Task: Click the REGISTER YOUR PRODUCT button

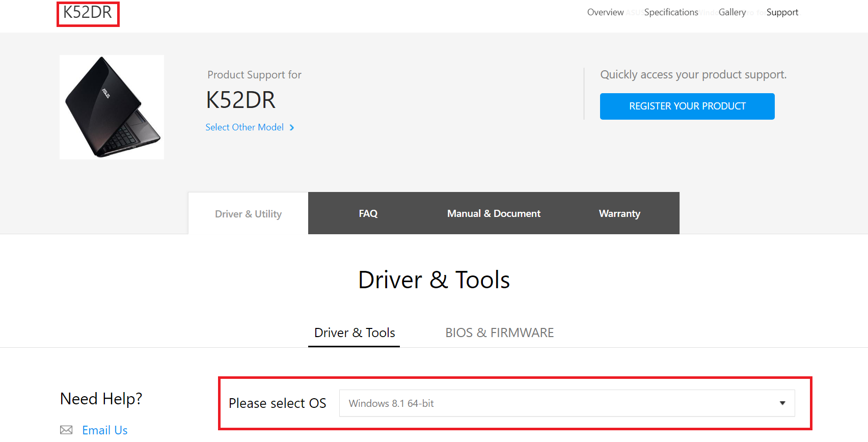Action: (x=687, y=106)
